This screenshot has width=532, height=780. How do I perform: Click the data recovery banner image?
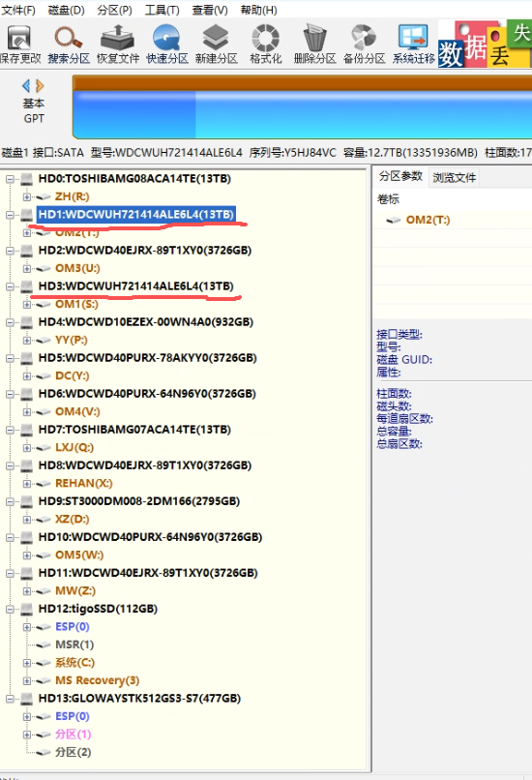(485, 44)
